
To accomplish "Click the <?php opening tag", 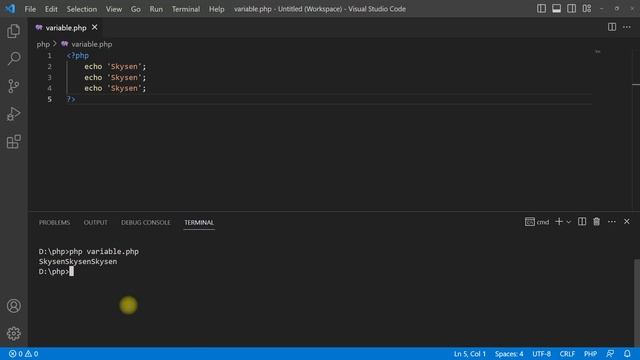I will (x=78, y=56).
